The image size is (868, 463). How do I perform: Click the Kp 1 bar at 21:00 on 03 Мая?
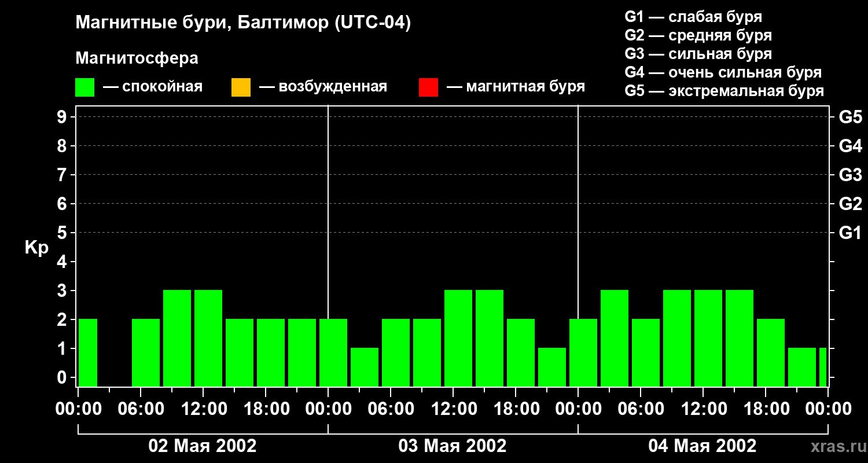coord(552,367)
